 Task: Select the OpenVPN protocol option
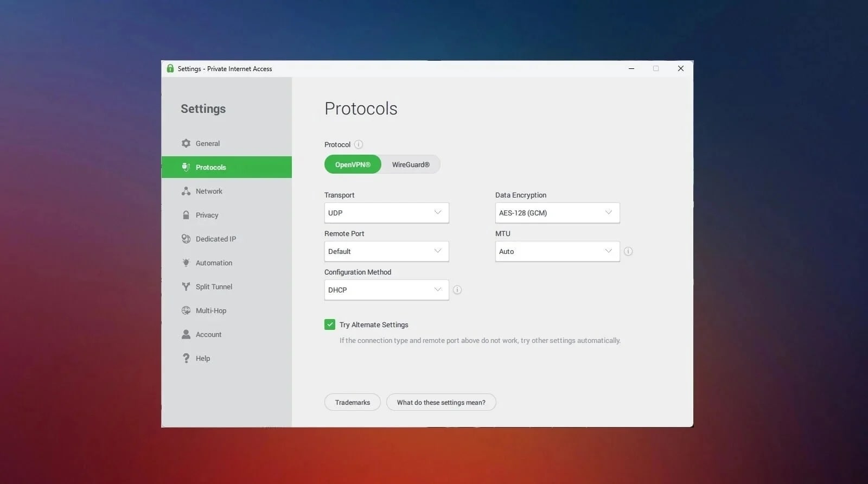tap(353, 164)
